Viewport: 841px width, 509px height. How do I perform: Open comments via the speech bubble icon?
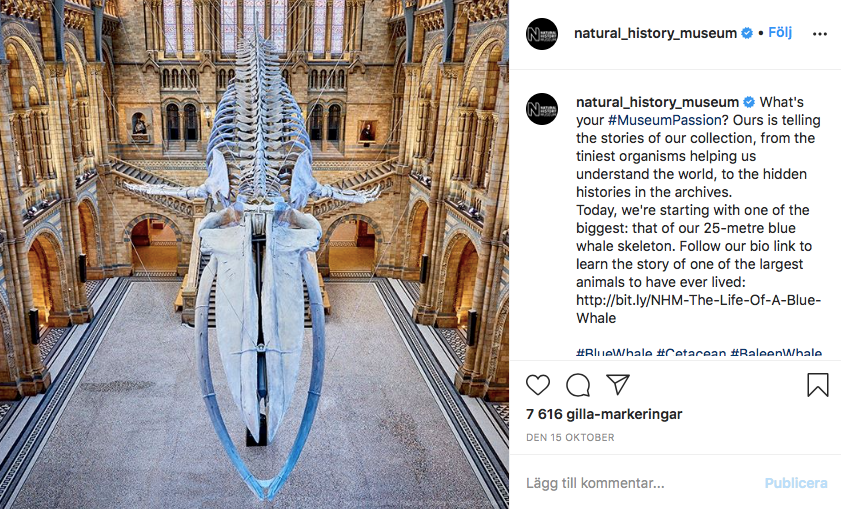(x=578, y=385)
